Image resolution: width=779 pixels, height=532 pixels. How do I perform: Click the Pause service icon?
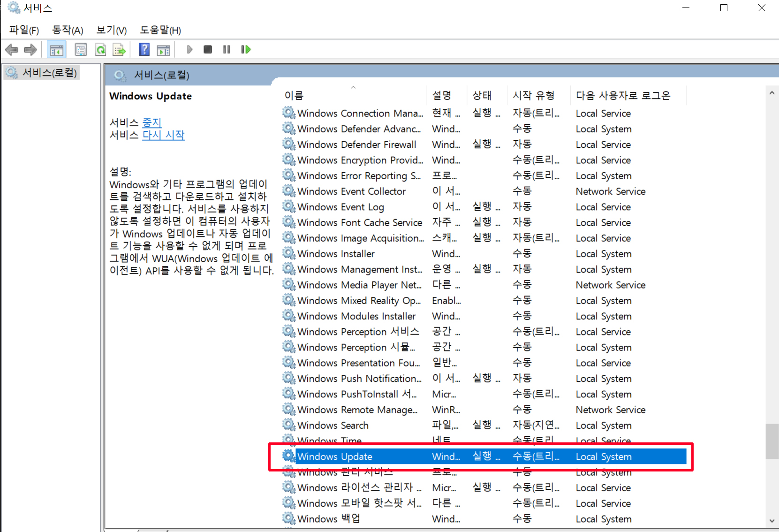click(227, 49)
